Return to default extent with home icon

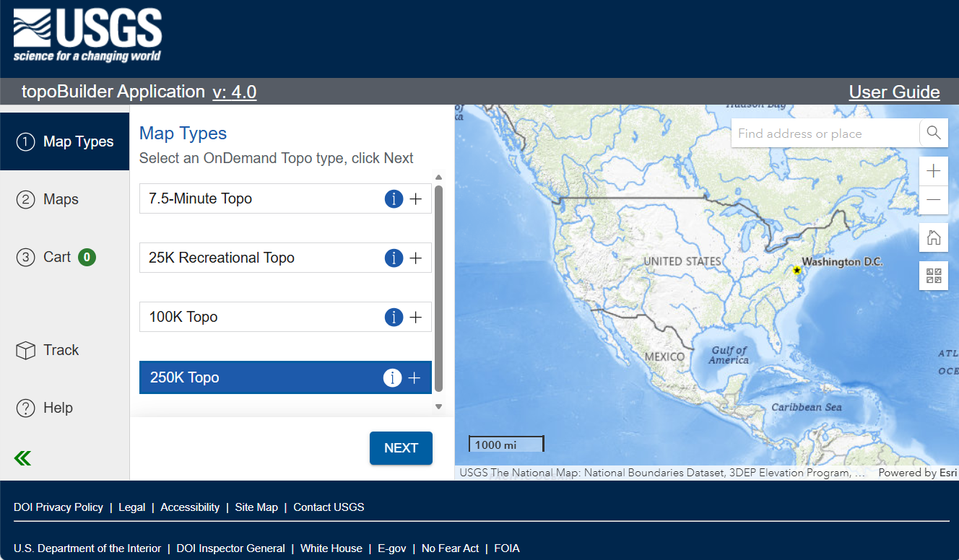(933, 237)
